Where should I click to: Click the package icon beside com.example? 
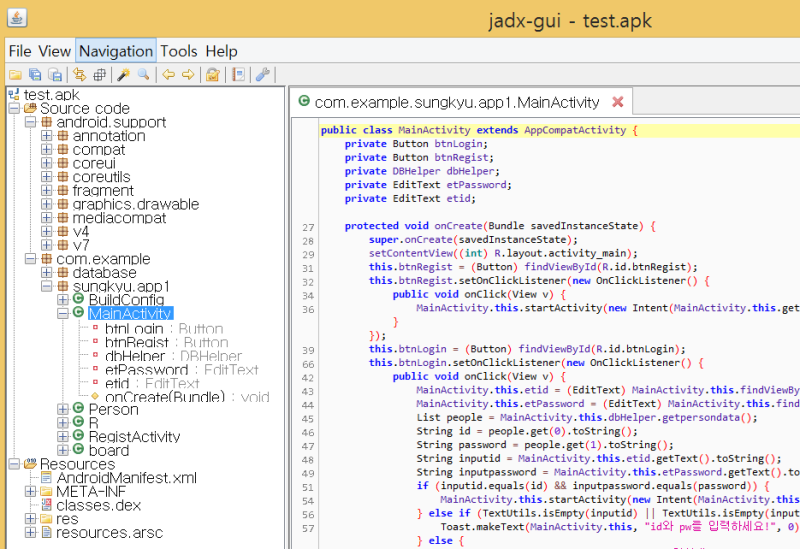click(46, 259)
